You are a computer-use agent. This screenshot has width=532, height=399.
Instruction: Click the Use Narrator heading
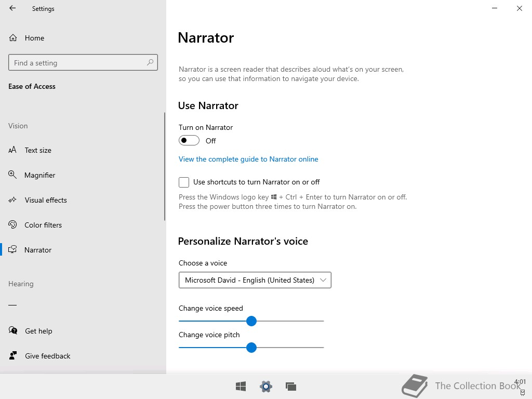point(208,105)
